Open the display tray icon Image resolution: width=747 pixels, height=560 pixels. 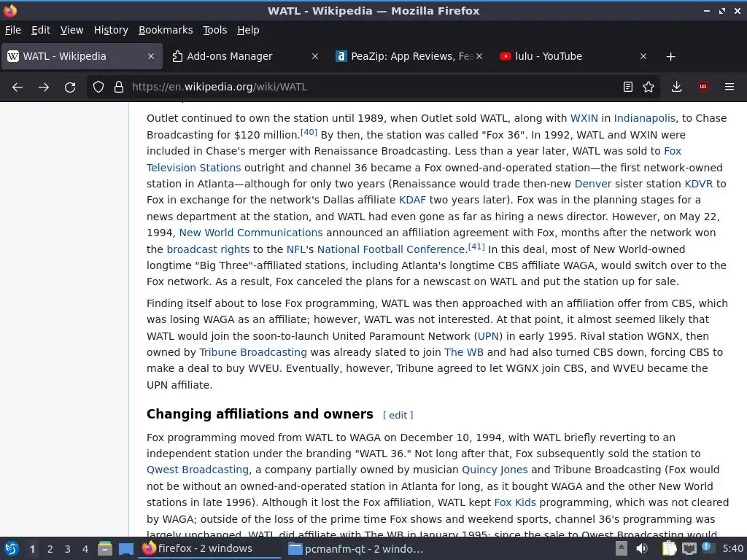pos(689,548)
